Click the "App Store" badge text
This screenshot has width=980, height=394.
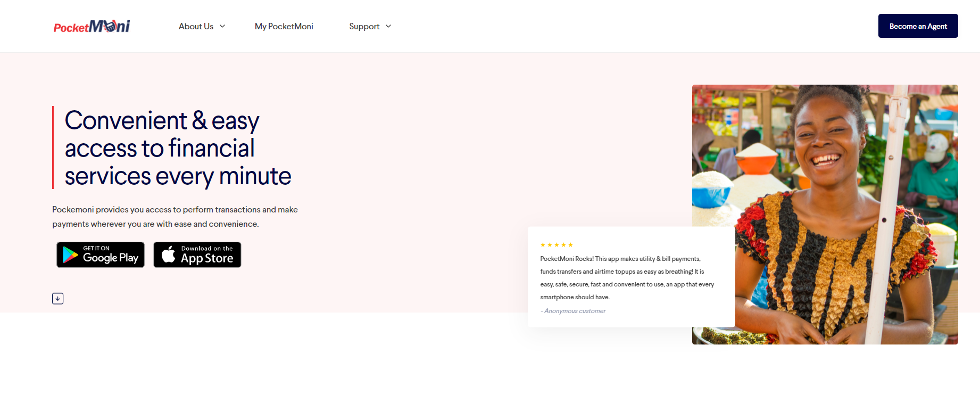pyautogui.click(x=207, y=259)
